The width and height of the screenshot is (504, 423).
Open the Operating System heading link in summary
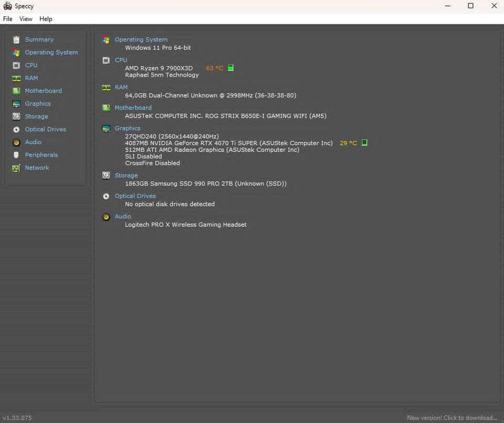tap(141, 39)
